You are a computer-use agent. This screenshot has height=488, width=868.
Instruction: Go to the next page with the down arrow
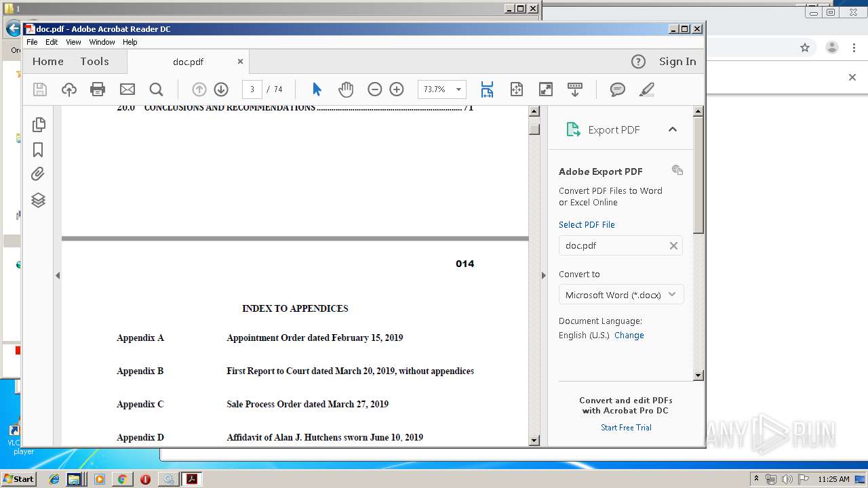[x=221, y=89]
